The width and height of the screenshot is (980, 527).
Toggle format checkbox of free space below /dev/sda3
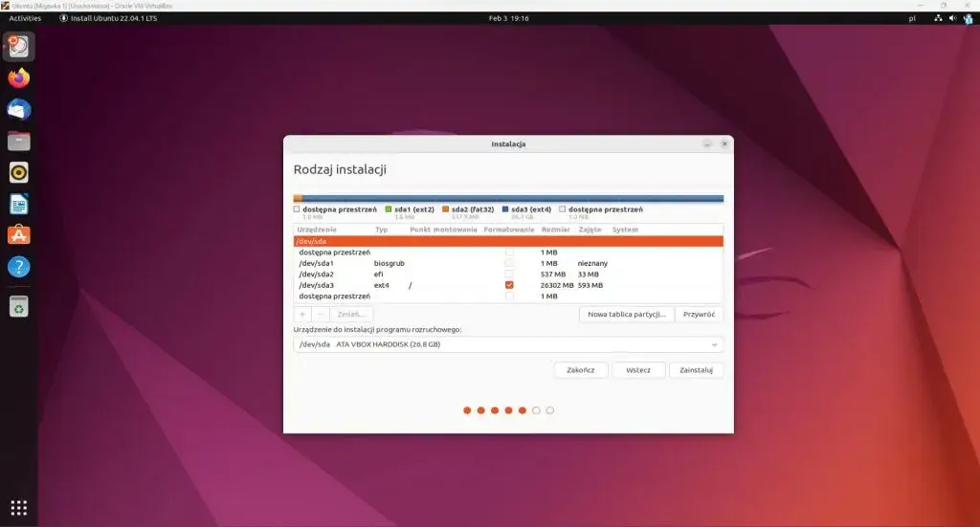pyautogui.click(x=509, y=296)
